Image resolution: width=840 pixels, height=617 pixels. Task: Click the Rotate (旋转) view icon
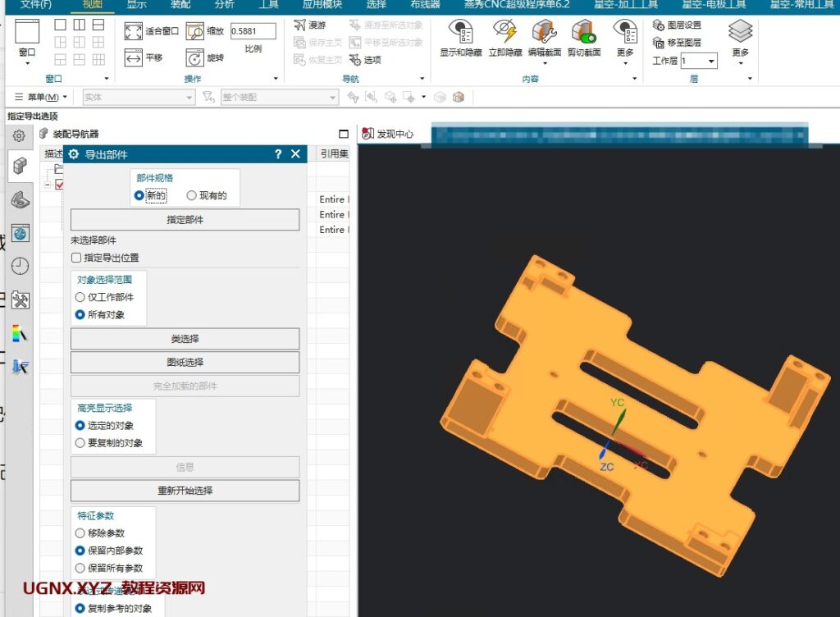[194, 58]
